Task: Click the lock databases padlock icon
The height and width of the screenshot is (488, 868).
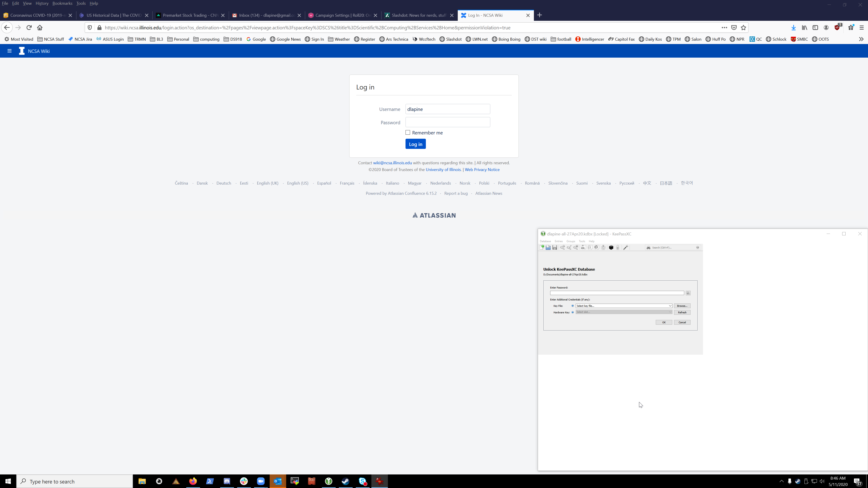Action: tap(618, 247)
